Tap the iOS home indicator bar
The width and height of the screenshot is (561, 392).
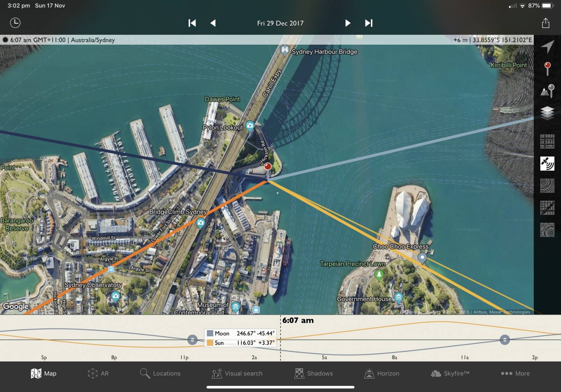280,387
